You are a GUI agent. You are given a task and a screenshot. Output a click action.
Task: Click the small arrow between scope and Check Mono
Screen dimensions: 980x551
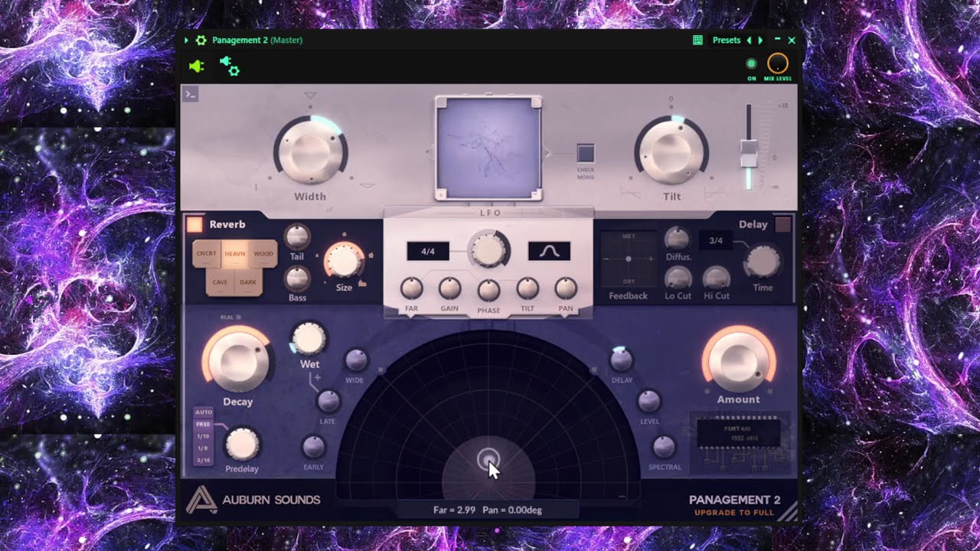[547, 153]
